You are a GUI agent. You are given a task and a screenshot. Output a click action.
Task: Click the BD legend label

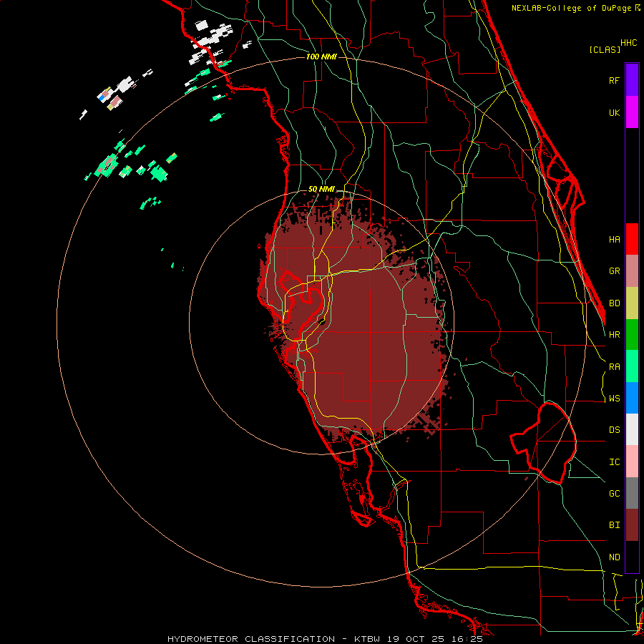click(x=614, y=303)
